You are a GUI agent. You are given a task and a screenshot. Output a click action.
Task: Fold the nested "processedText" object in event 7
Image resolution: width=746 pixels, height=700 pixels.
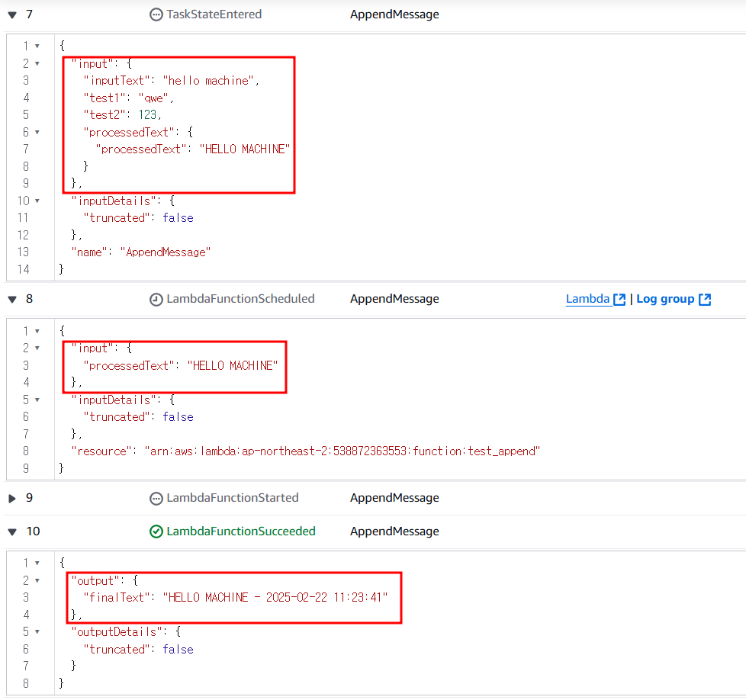pos(37,132)
